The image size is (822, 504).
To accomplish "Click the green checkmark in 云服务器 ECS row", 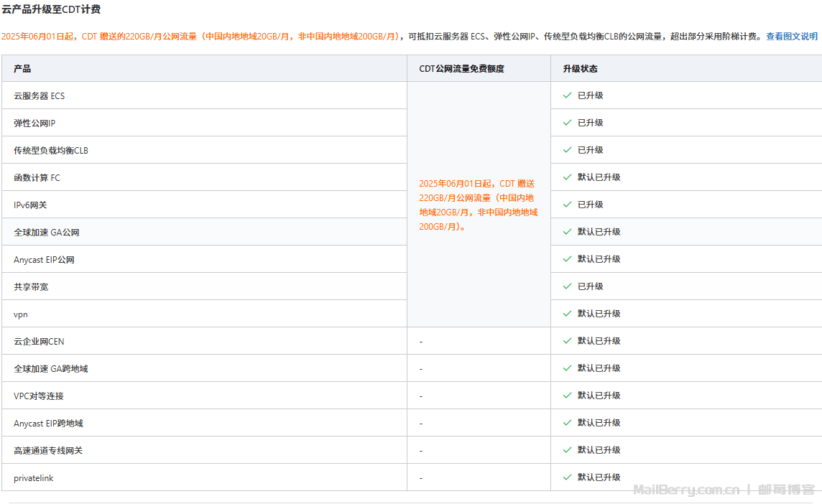I will tap(567, 95).
